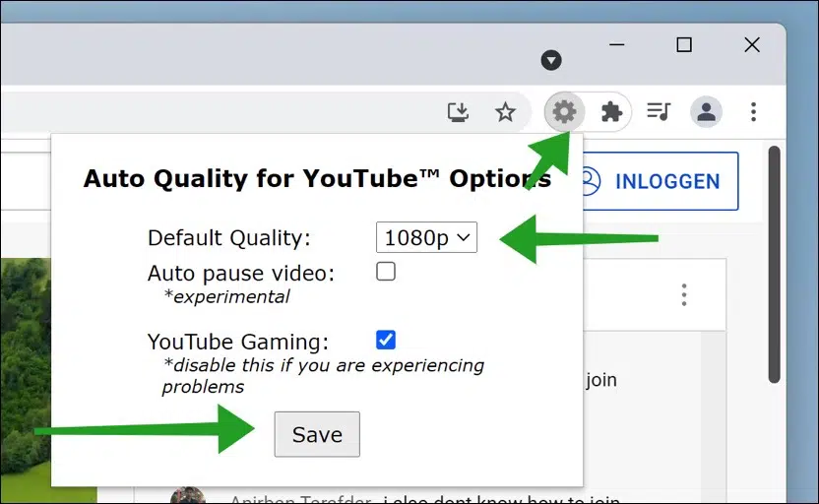Click the Save button
Viewport: 819px width, 504px height.
point(317,434)
